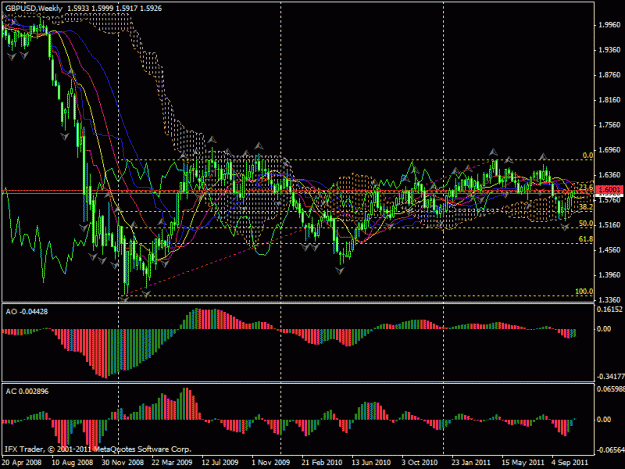Click the 15 May 2011 date label
The height and width of the screenshot is (469, 625).
(523, 463)
